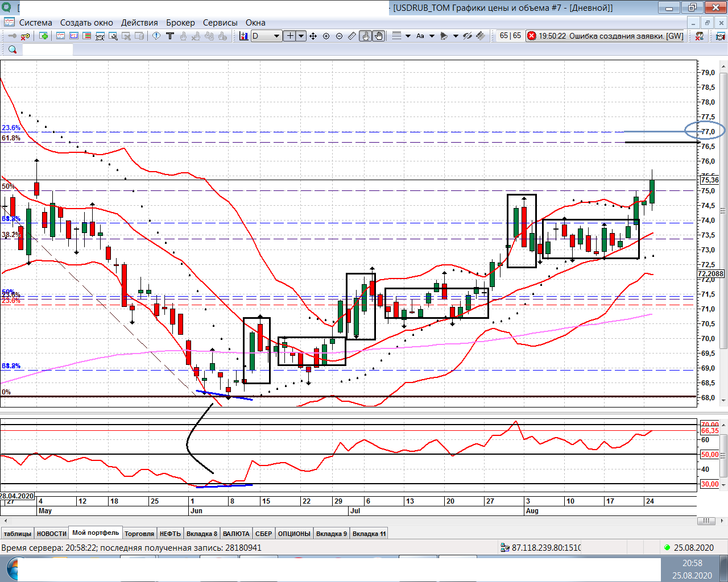Screen dimensions: 728x582
Task: Switch to the ВАЛЮТА tab
Action: 236,534
